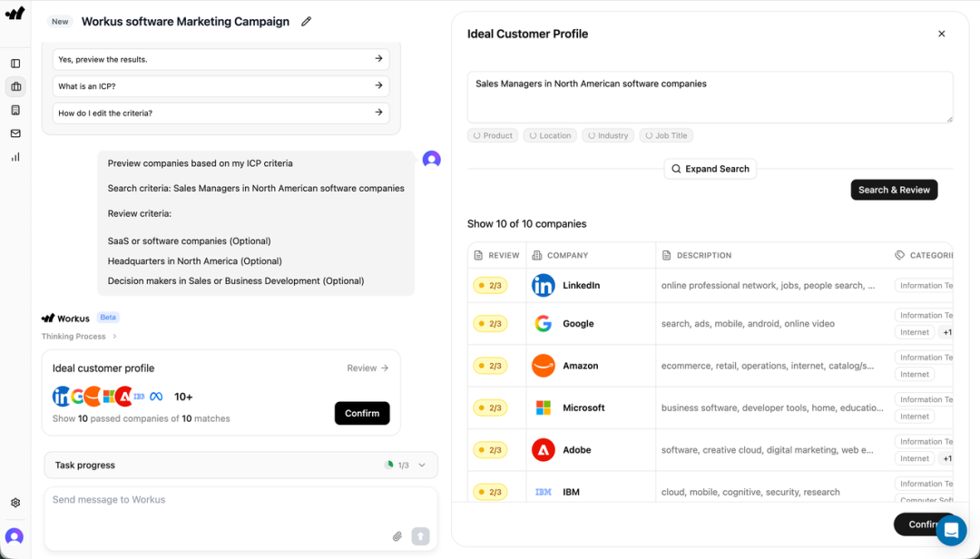980x559 pixels.
Task: Click the 2/3 review badge for Adobe
Action: [490, 449]
